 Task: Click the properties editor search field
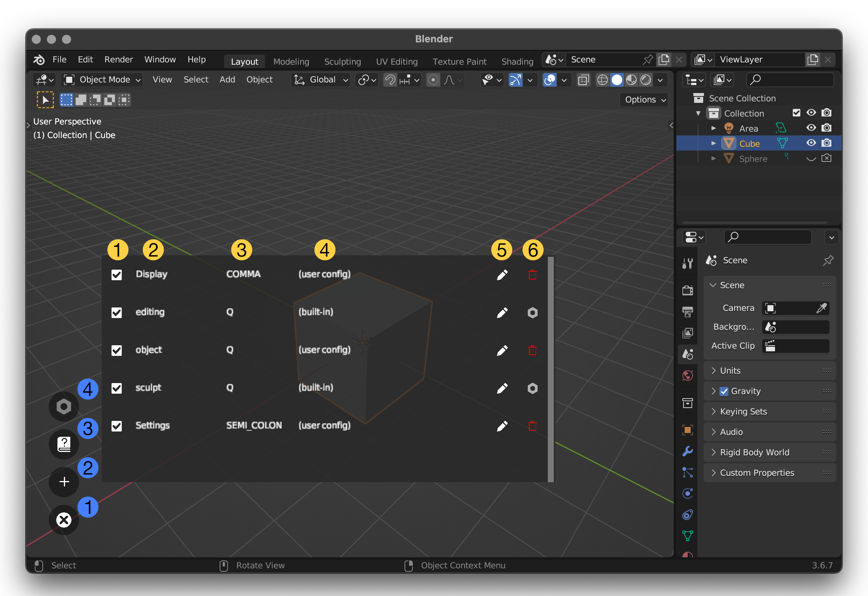coord(768,237)
